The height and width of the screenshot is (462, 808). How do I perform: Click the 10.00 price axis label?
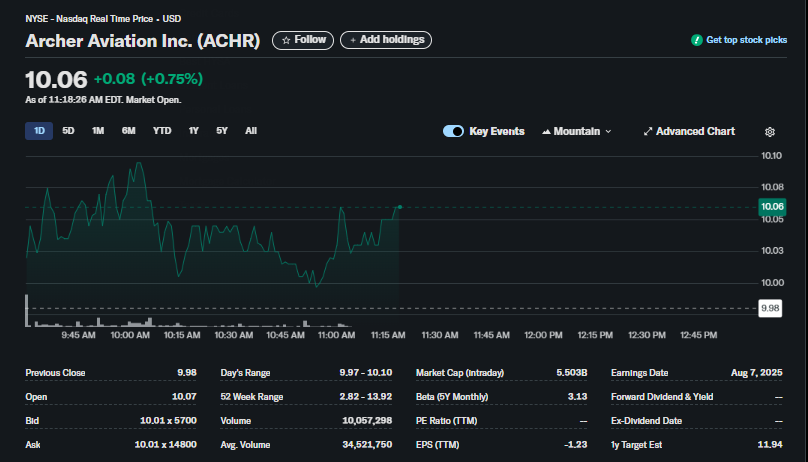coord(772,283)
